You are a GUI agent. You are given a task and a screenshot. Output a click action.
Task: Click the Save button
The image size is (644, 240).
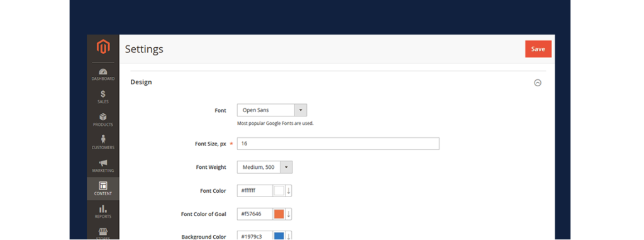pyautogui.click(x=538, y=49)
